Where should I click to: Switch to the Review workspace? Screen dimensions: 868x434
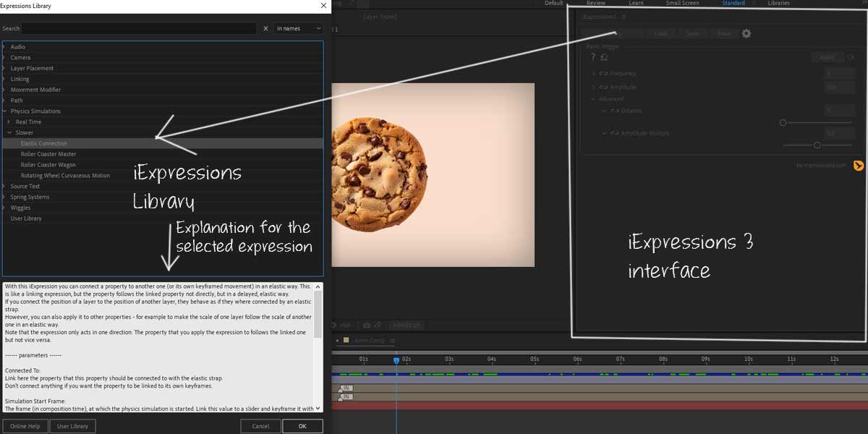(596, 3)
